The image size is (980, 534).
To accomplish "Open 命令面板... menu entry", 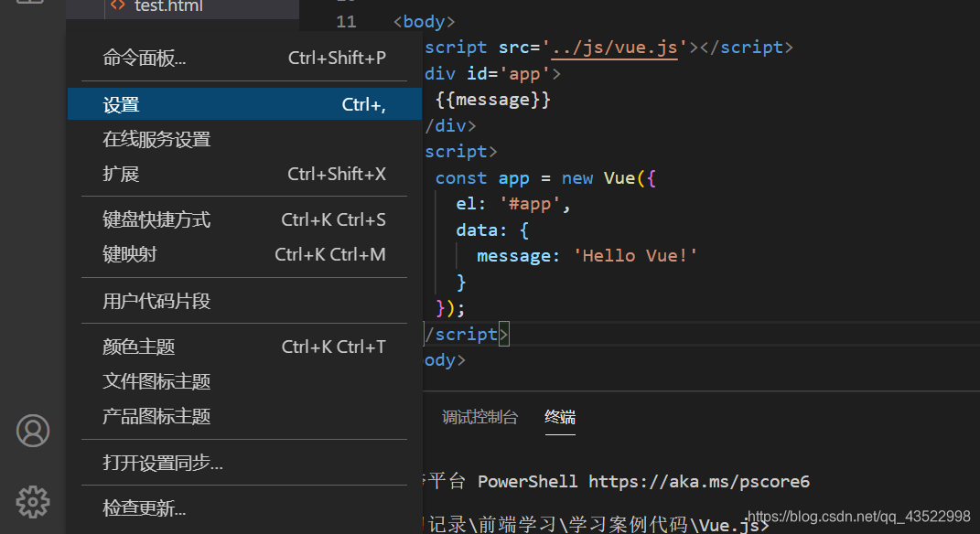I will pyautogui.click(x=244, y=59).
